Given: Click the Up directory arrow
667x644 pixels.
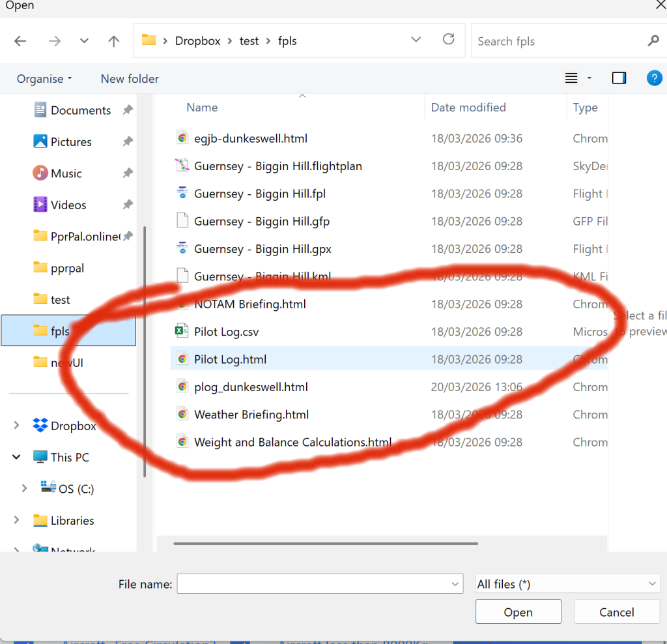Looking at the screenshot, I should click(114, 41).
